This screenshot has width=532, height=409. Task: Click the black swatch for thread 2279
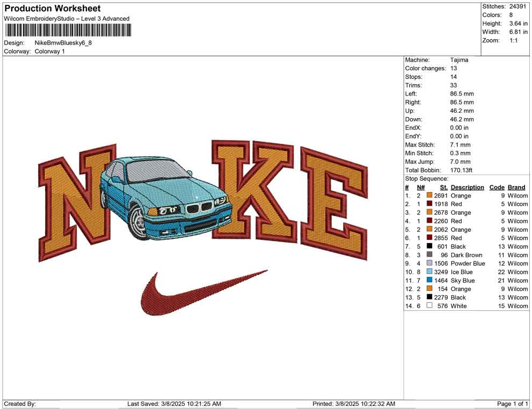click(429, 297)
